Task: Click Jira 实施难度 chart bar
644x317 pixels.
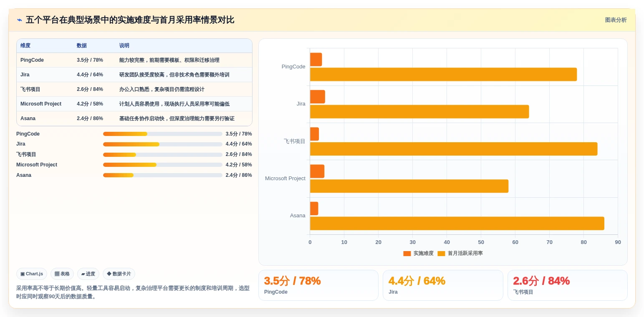Action: pos(318,97)
